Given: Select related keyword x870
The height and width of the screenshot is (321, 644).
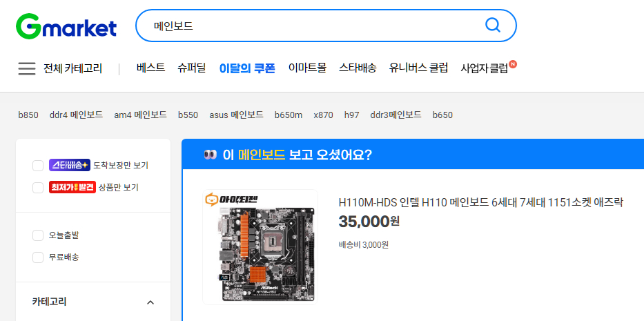Looking at the screenshot, I should pos(323,115).
